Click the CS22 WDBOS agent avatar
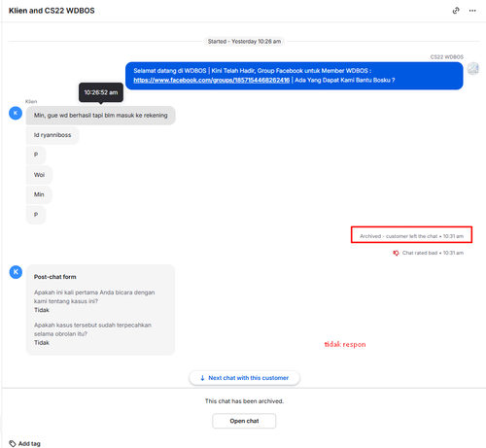486x448 pixels. pyautogui.click(x=473, y=69)
